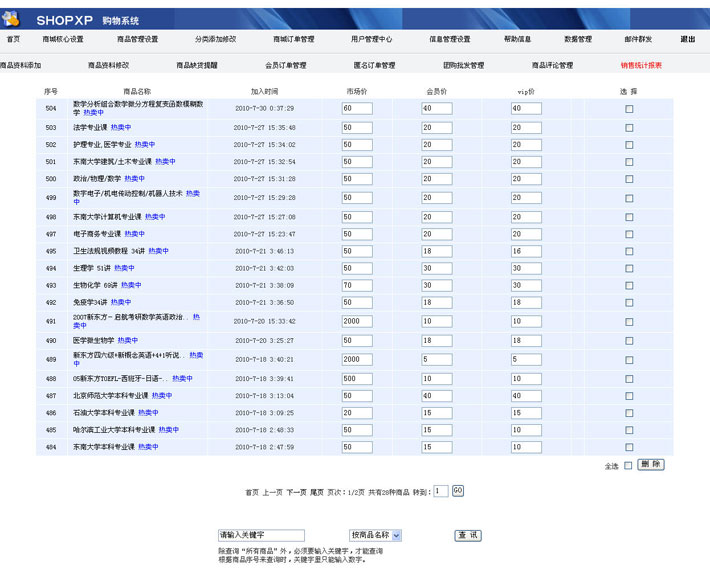Click product name 东南大学计算机专业课
Screen dimensions: 710x578
[x=107, y=217]
